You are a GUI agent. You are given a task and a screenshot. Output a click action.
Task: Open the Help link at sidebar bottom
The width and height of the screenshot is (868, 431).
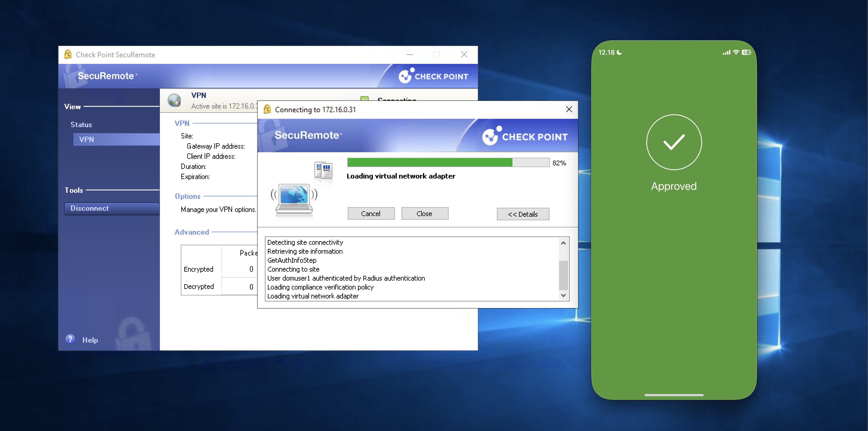point(90,340)
